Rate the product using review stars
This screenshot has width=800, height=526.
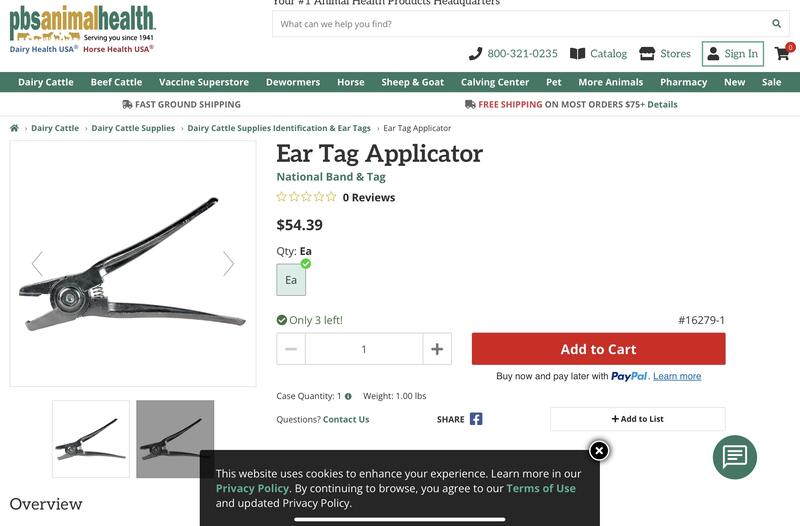pyautogui.click(x=306, y=197)
